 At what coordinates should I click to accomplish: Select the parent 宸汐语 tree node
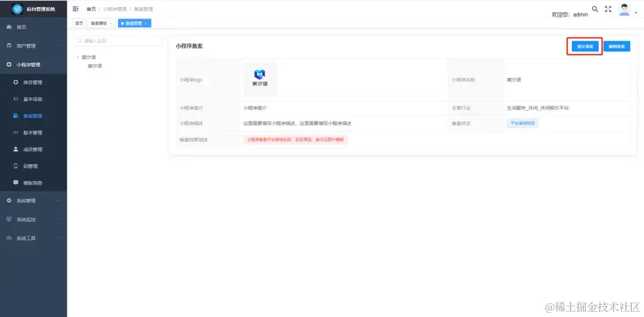point(89,57)
